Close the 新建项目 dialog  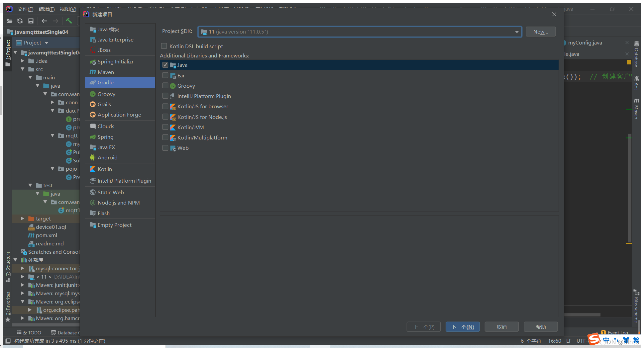click(x=554, y=14)
